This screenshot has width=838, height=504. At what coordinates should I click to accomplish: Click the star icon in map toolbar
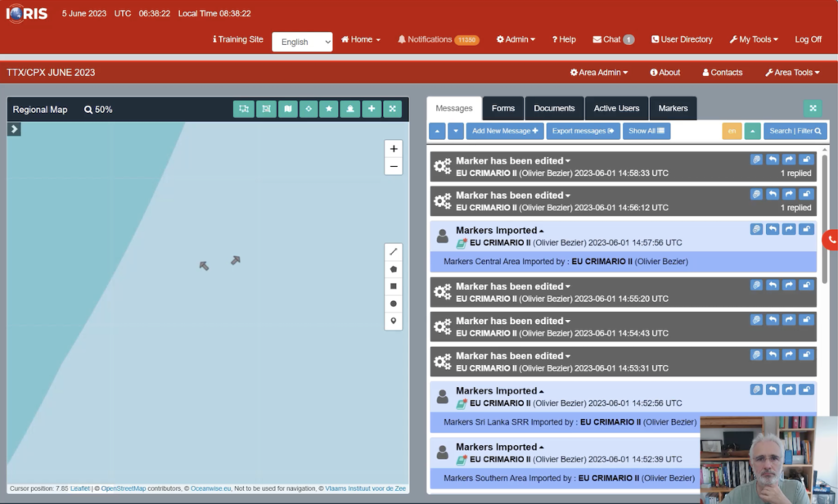tap(329, 109)
